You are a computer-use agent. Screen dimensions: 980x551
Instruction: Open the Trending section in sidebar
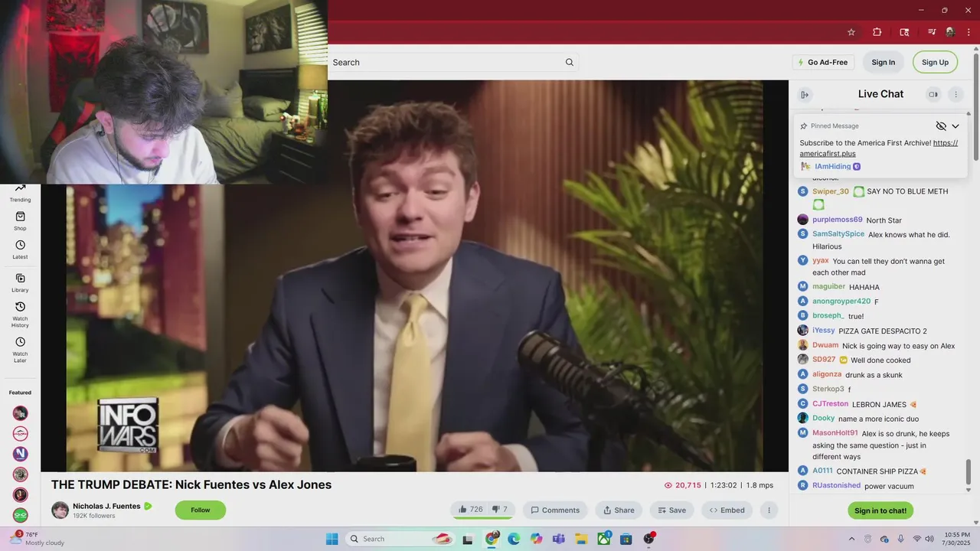tap(20, 193)
